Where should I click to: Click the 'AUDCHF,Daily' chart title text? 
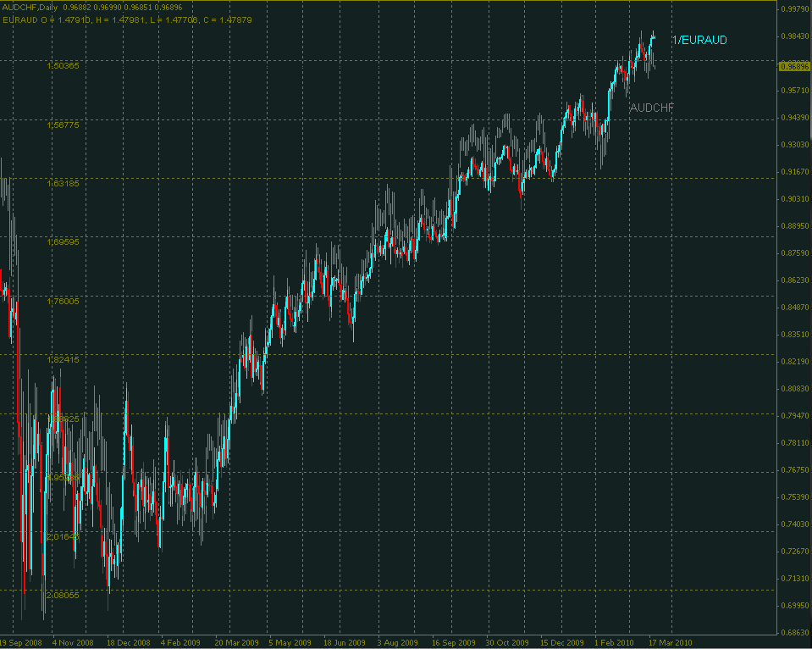click(x=30, y=8)
